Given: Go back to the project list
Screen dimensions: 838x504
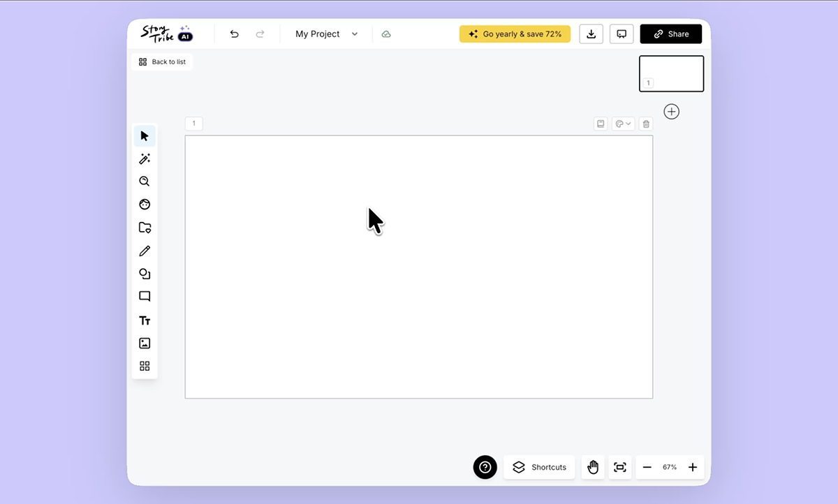Looking at the screenshot, I should 162,61.
